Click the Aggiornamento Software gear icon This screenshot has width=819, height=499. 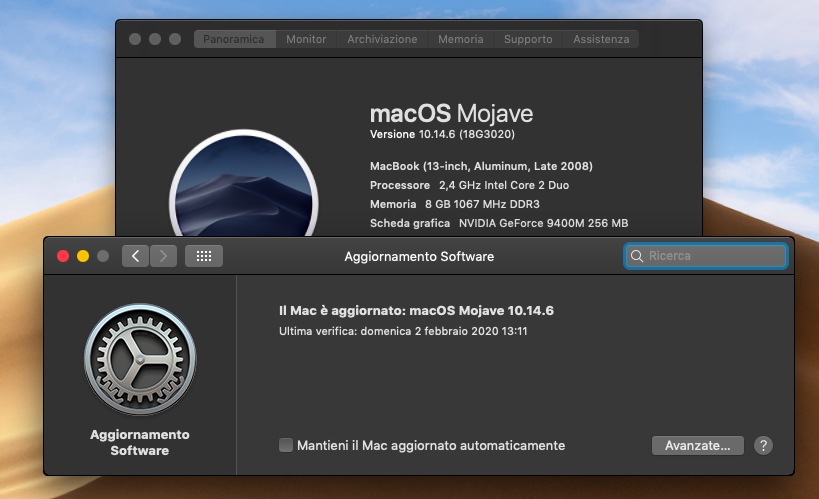click(140, 359)
